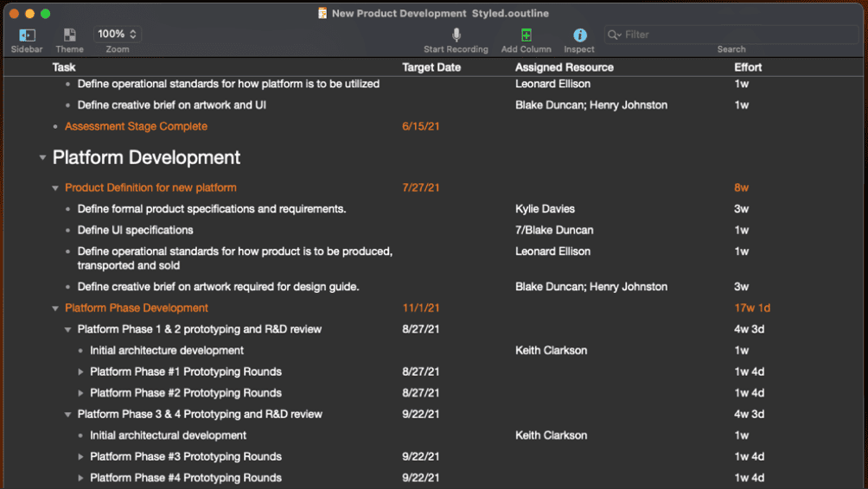Click the Platform Phase Development title
This screenshot has width=868, height=489.
tap(137, 308)
